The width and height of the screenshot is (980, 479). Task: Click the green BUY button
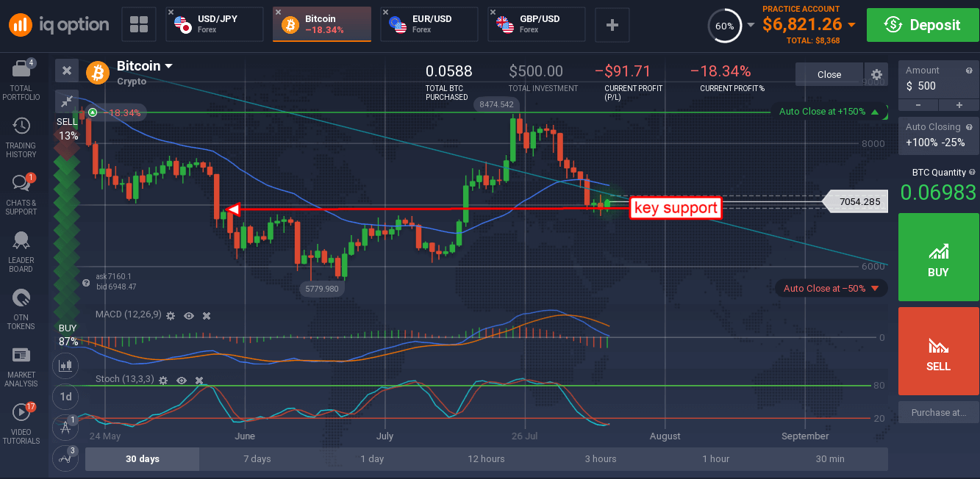pyautogui.click(x=938, y=258)
